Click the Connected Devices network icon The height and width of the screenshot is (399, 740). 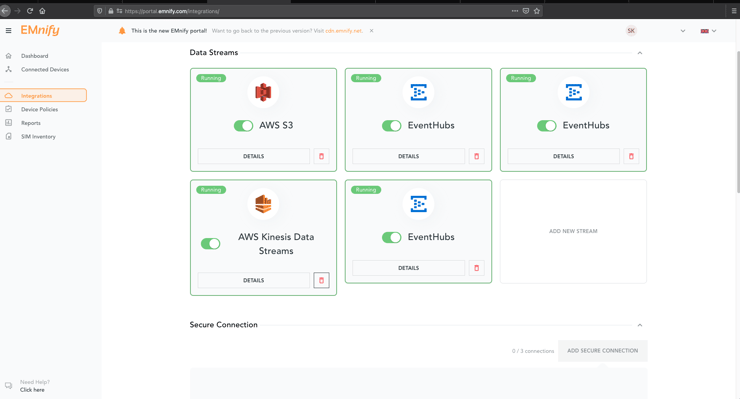(8, 69)
